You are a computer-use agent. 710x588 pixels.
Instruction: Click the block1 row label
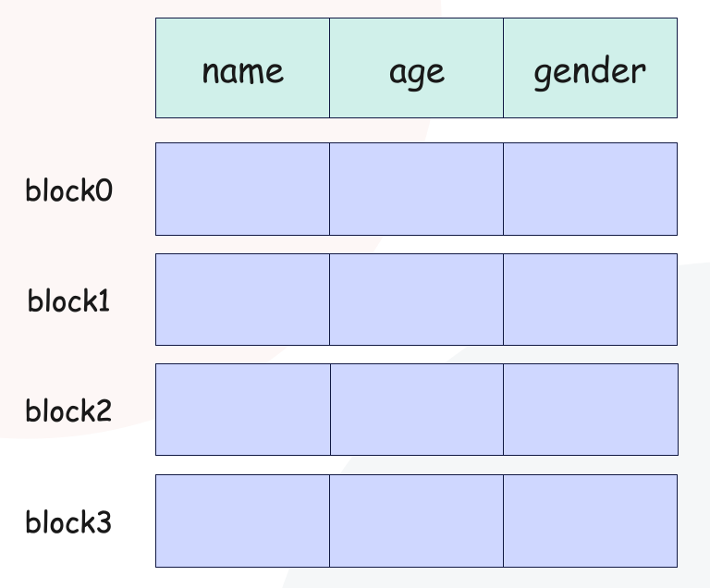[x=69, y=300]
